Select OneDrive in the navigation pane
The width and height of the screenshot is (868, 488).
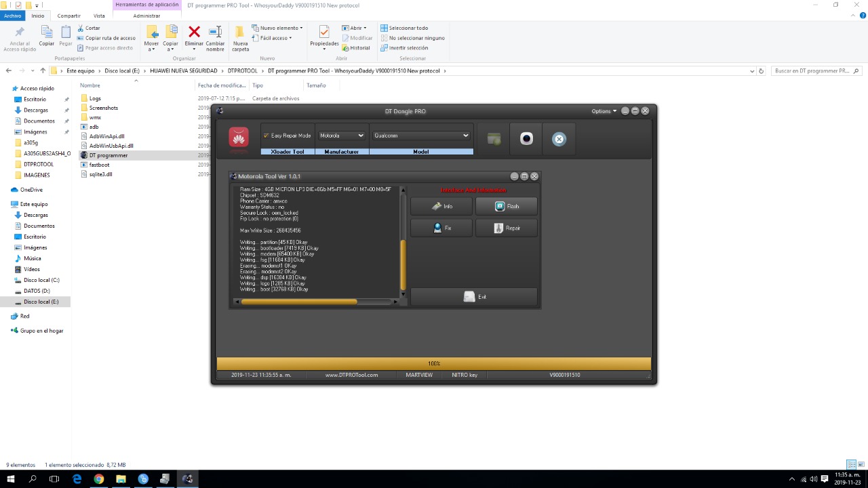point(31,190)
